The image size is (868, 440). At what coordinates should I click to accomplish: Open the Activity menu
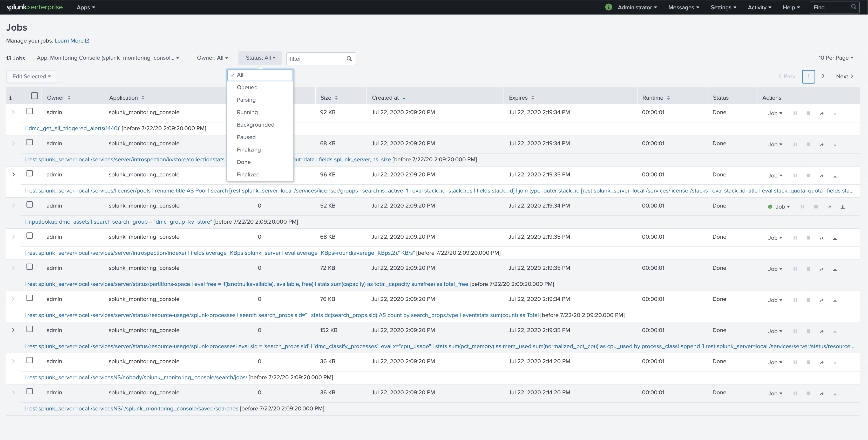(x=759, y=7)
